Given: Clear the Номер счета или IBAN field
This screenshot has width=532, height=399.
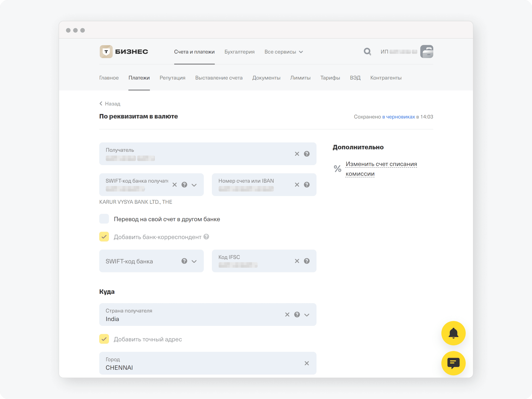Looking at the screenshot, I should pos(297,185).
